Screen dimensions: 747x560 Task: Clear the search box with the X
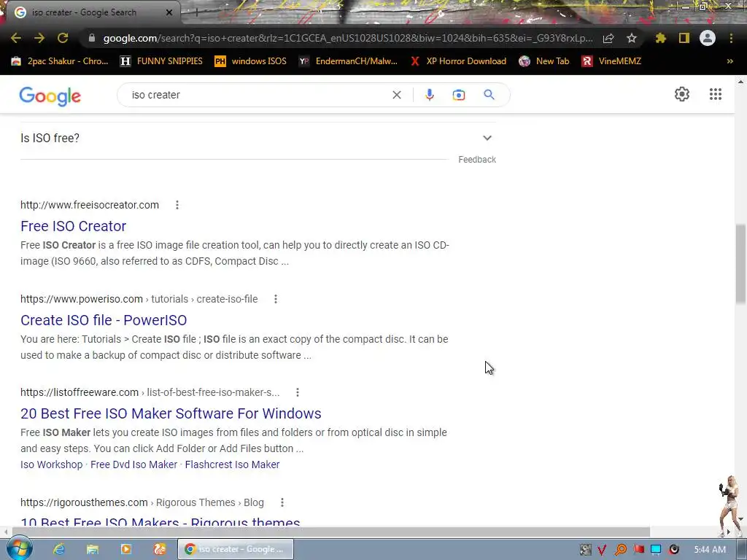coord(396,95)
